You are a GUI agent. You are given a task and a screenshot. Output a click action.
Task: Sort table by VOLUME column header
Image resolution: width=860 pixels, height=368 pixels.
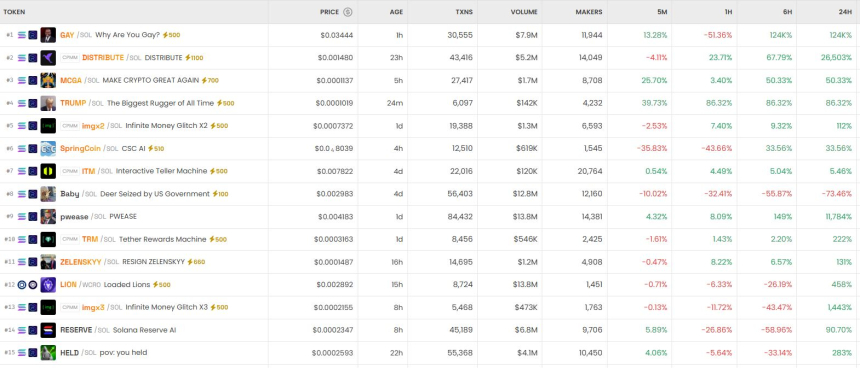coord(524,12)
